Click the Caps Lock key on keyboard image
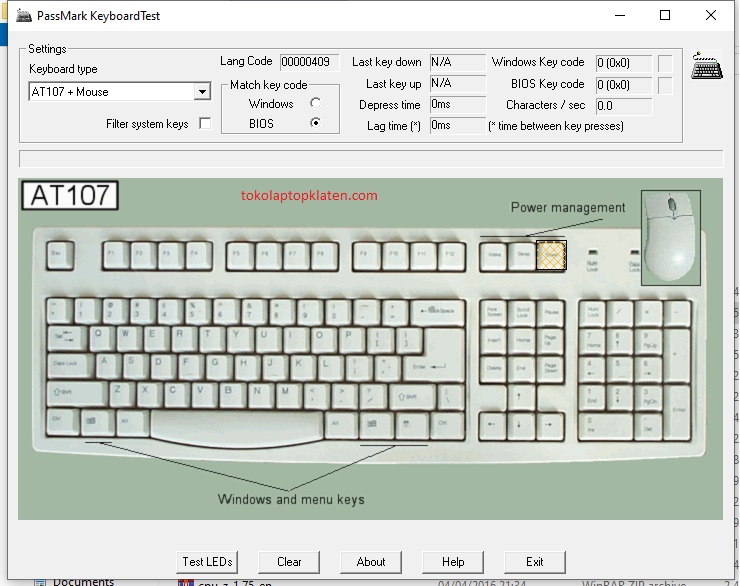This screenshot has height=586, width=740. pos(70,365)
